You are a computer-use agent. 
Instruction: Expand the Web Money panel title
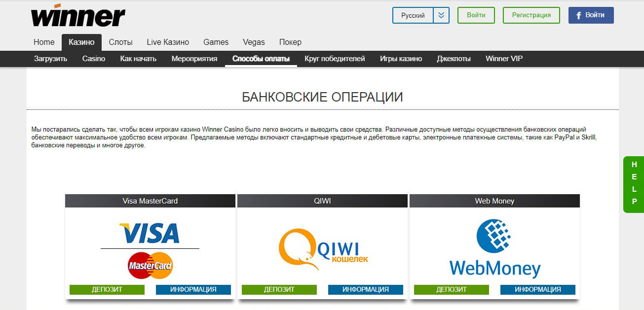(x=494, y=201)
